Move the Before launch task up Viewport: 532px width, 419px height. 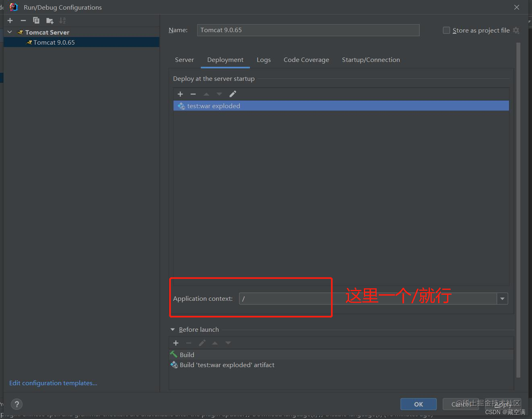[215, 343]
